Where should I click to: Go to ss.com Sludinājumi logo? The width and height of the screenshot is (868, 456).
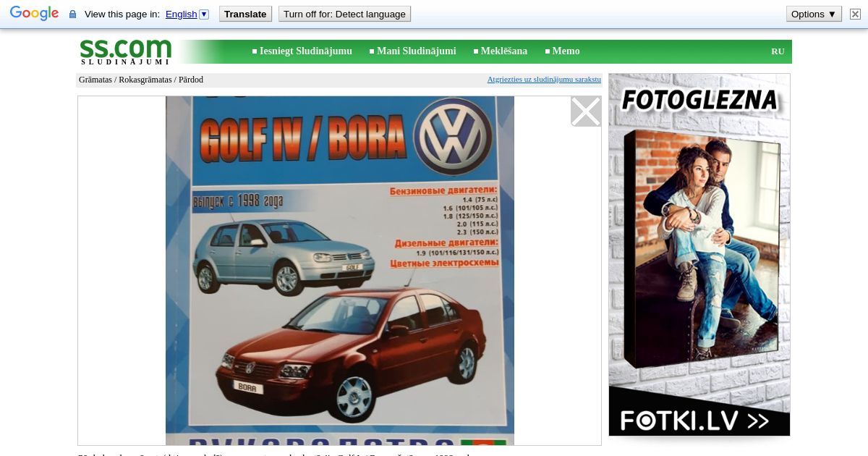(x=125, y=51)
